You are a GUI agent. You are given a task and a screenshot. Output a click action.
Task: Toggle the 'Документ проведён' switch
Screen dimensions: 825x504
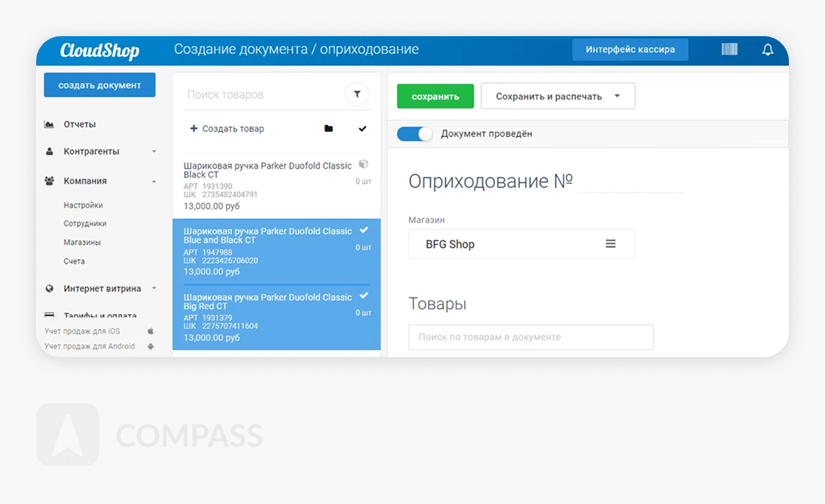[x=414, y=133]
